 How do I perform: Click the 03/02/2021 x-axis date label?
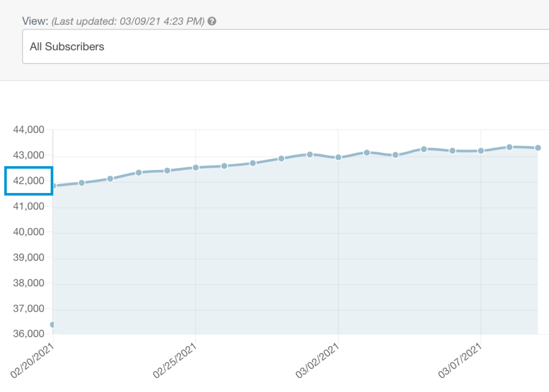317,360
